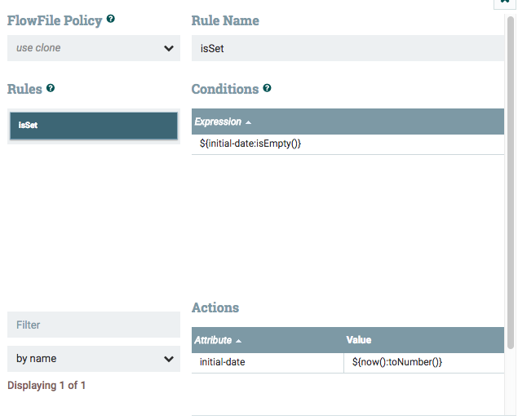Click the 'Displaying 1 of 1' text
The width and height of the screenshot is (518, 420).
pos(46,385)
